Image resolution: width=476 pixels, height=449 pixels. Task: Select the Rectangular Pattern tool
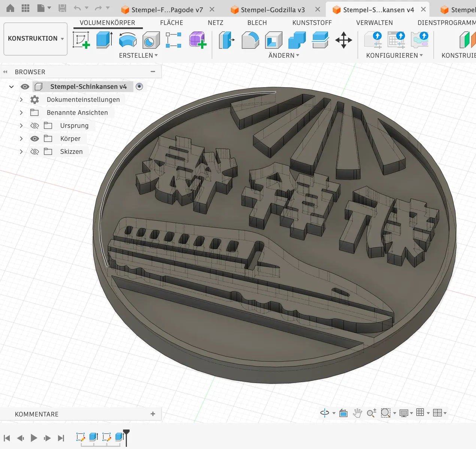point(174,40)
